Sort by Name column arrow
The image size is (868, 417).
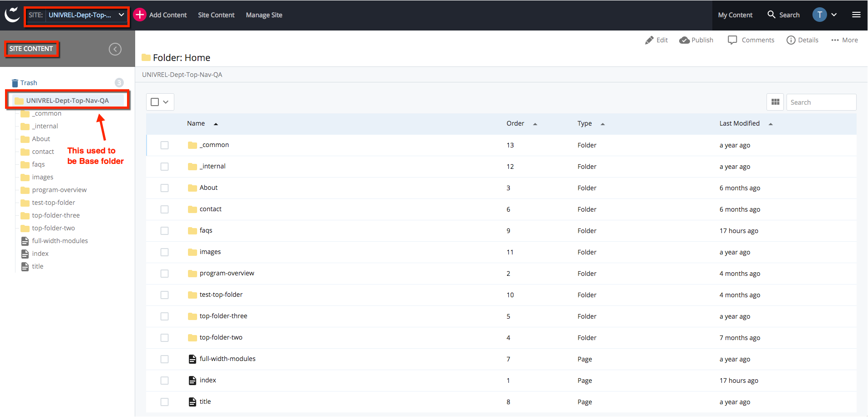[216, 124]
